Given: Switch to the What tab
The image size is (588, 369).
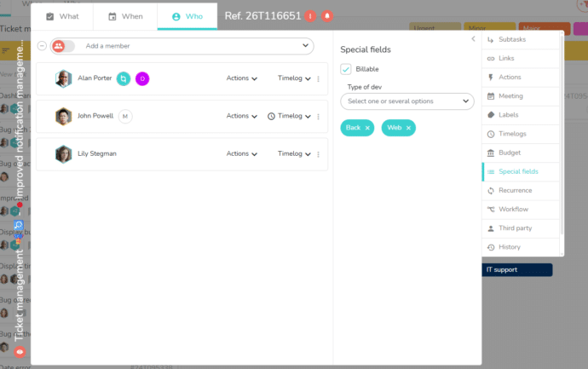Looking at the screenshot, I should [62, 16].
